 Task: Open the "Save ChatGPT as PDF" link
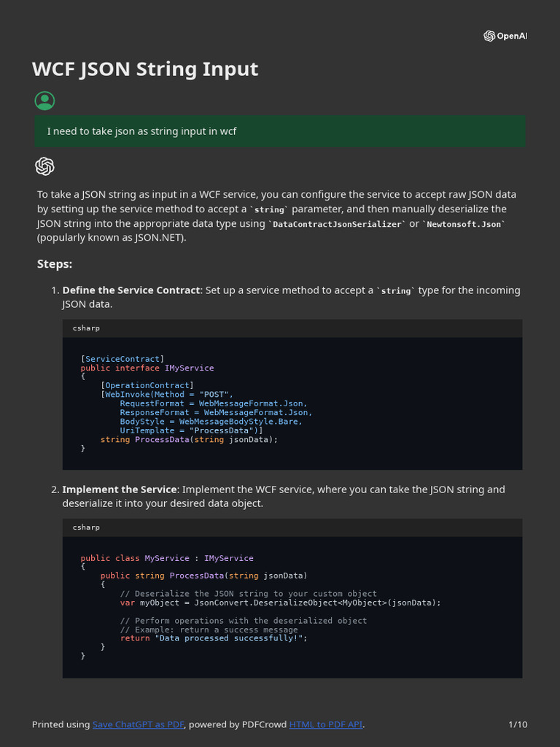click(138, 724)
